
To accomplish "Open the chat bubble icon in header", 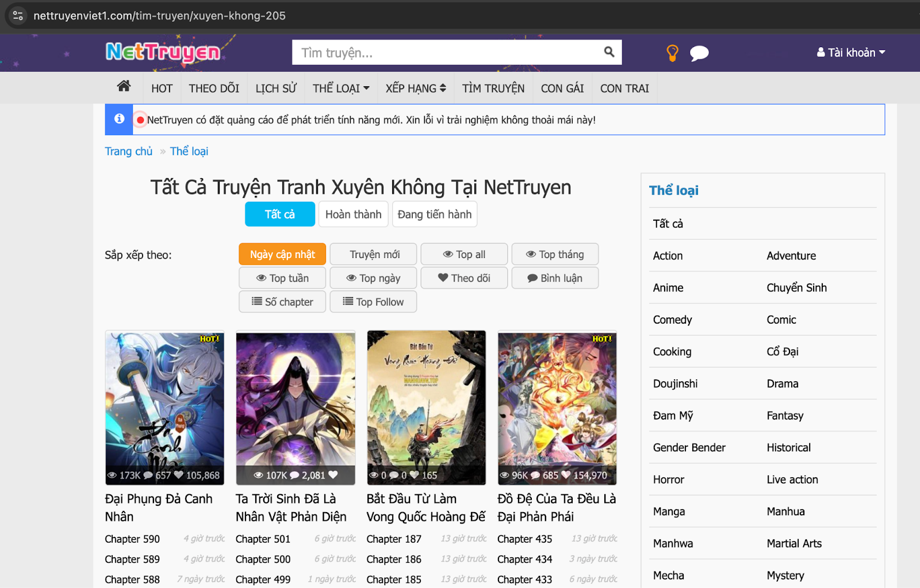I will [699, 53].
